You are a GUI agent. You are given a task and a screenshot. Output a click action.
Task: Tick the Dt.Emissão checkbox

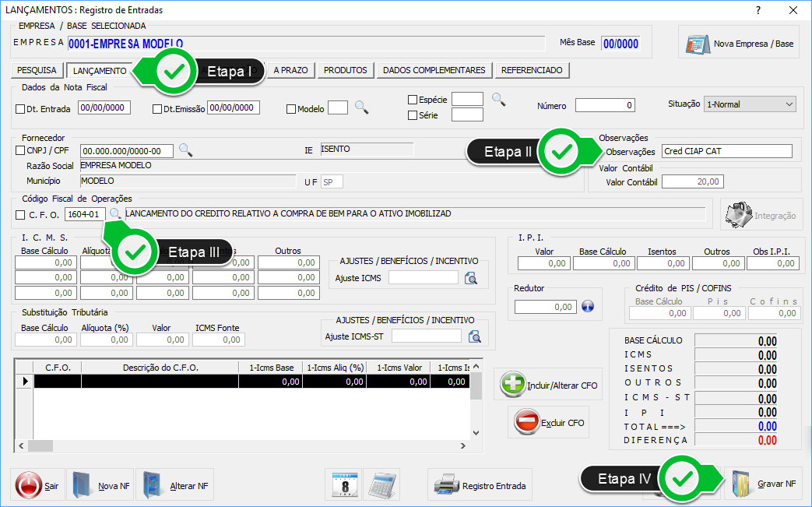pos(158,109)
